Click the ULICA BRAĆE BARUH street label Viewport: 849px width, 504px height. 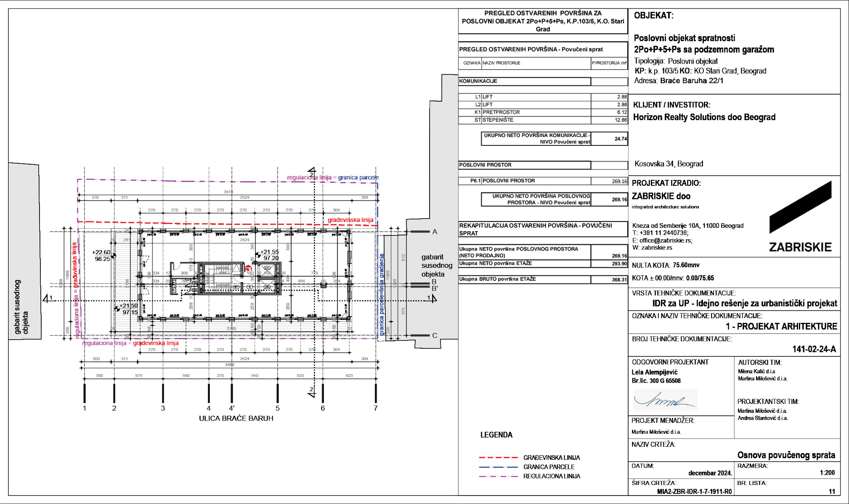(x=236, y=418)
